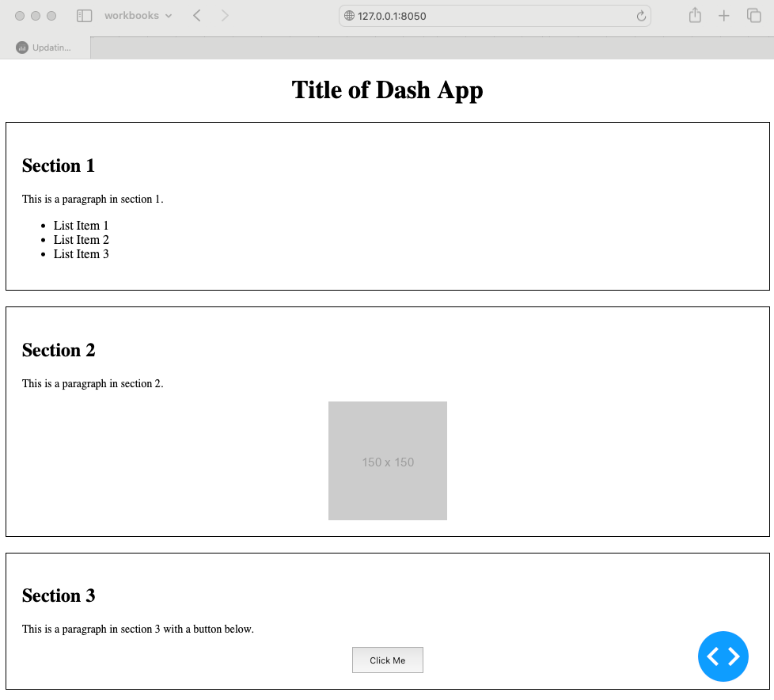Click List Item 3 text

tap(82, 254)
